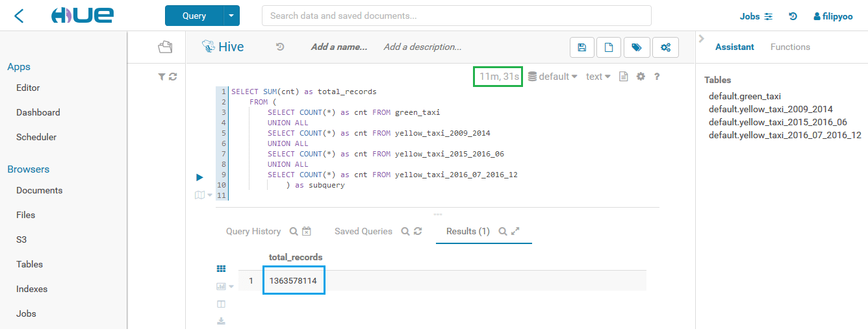Open the gears settings icon button

coord(665,47)
